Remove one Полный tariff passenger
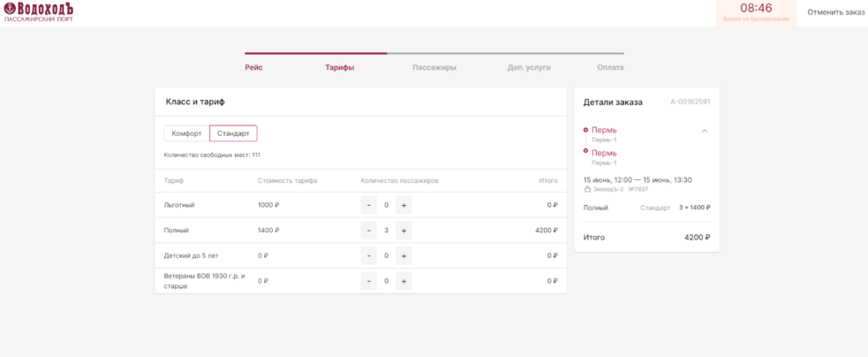868x357 pixels. 369,231
